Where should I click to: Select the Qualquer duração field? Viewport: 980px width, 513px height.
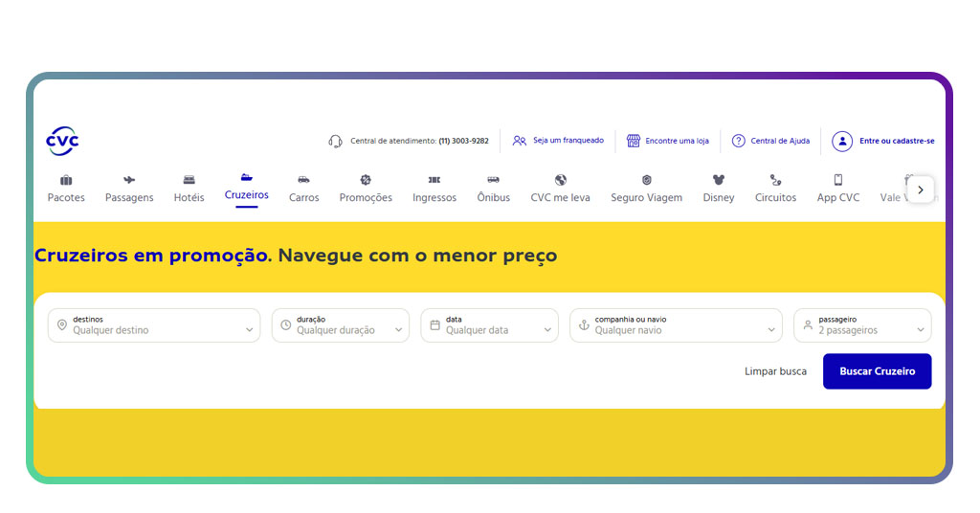point(341,324)
